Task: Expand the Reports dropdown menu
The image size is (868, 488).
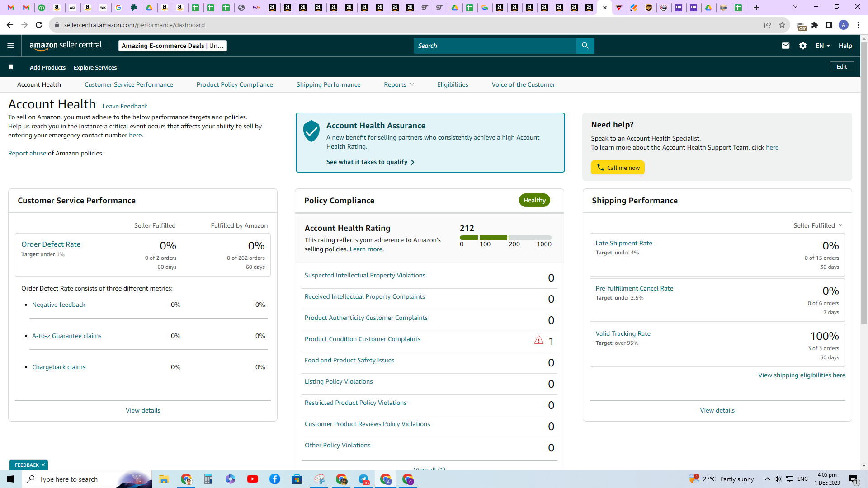Action: tap(399, 84)
